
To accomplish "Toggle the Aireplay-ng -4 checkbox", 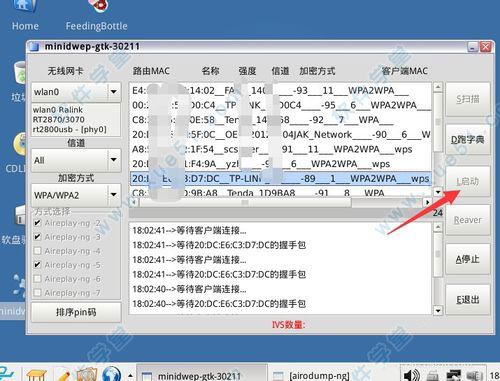I will click(x=38, y=251).
